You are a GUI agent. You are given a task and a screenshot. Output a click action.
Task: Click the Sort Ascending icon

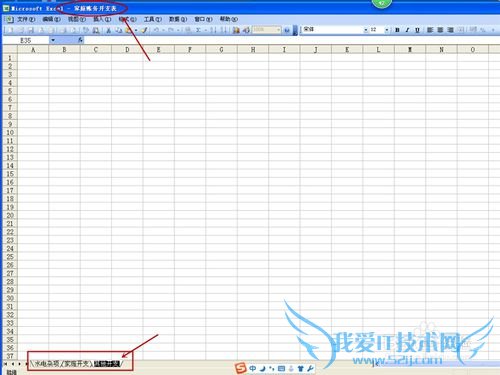tap(213, 30)
